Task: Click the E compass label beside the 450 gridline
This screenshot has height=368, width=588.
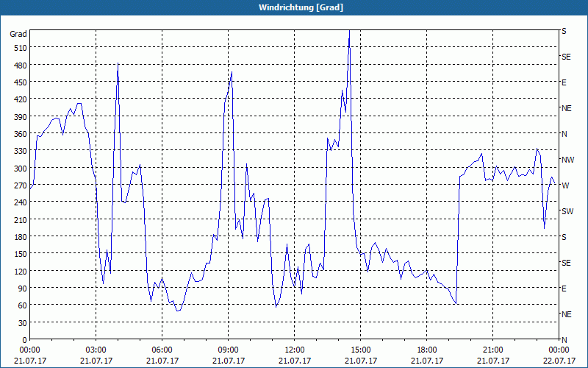Action: pyautogui.click(x=564, y=82)
